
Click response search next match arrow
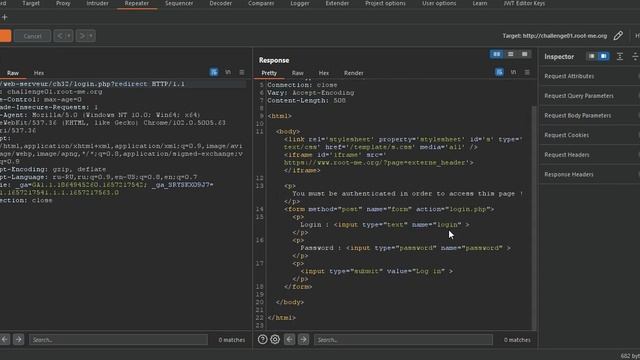coord(303,339)
